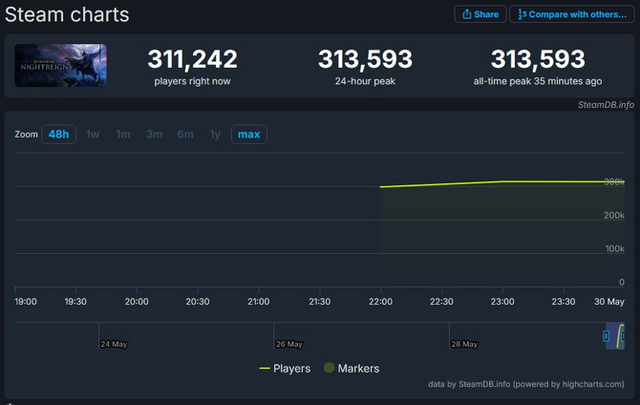Choose the 3m zoom option
Screen dimensions: 640x405
point(154,134)
